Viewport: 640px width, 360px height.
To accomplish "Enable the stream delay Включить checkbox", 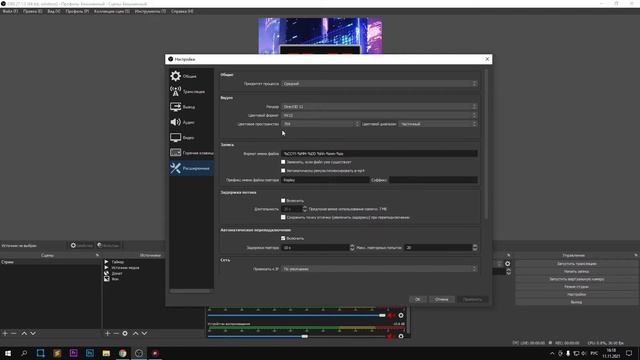I will pos(283,200).
